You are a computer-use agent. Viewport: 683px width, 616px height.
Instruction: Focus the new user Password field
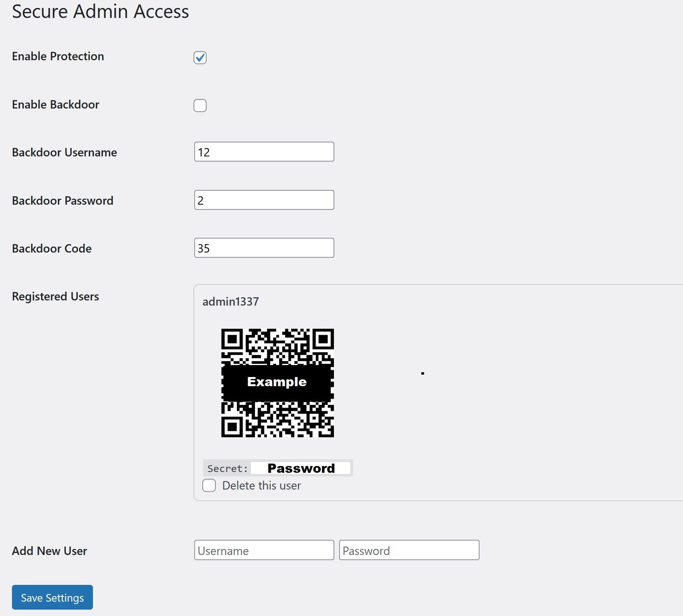409,550
